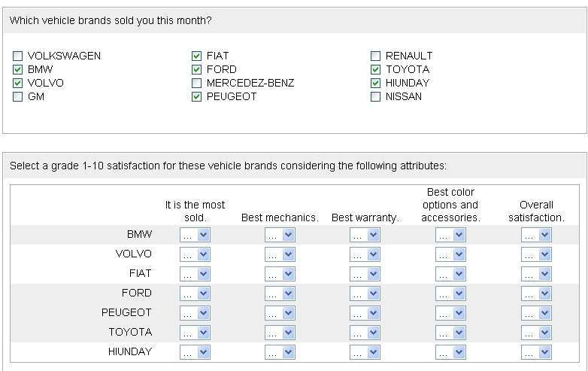Tick the GM checkbox

17,96
